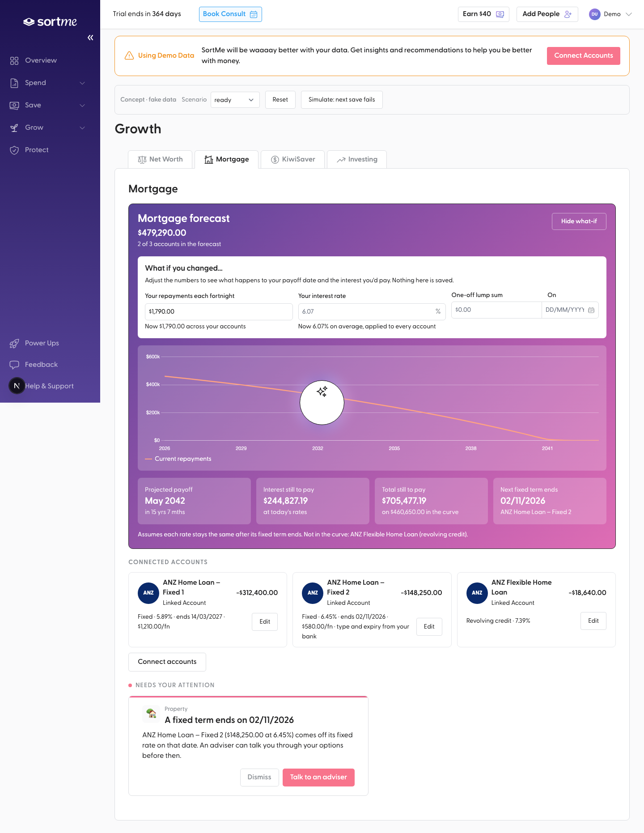Click the Hide what-if button
The width and height of the screenshot is (644, 833).
579,221
